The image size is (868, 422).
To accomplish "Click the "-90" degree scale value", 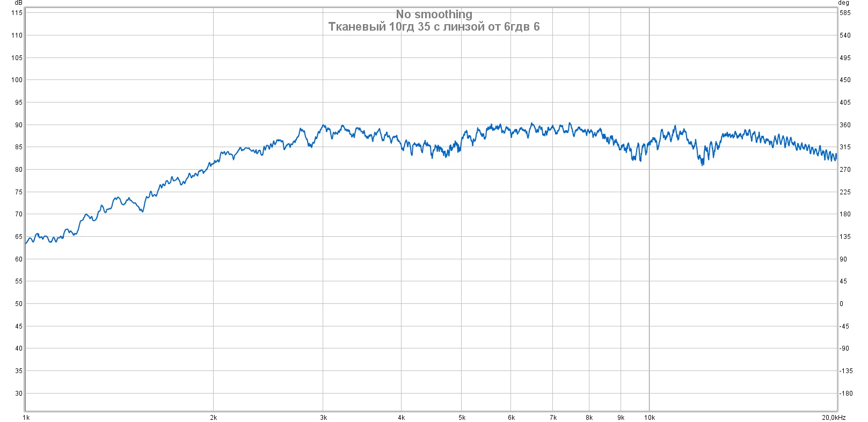I will click(x=845, y=348).
